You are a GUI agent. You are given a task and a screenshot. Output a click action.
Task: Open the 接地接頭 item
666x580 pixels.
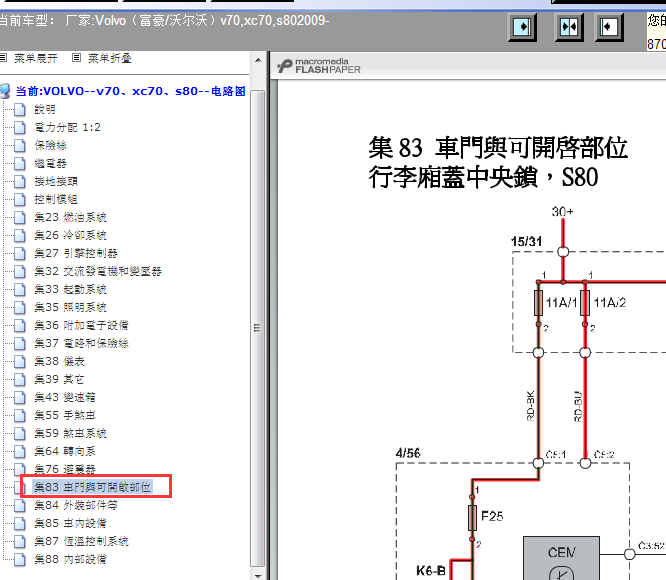56,181
